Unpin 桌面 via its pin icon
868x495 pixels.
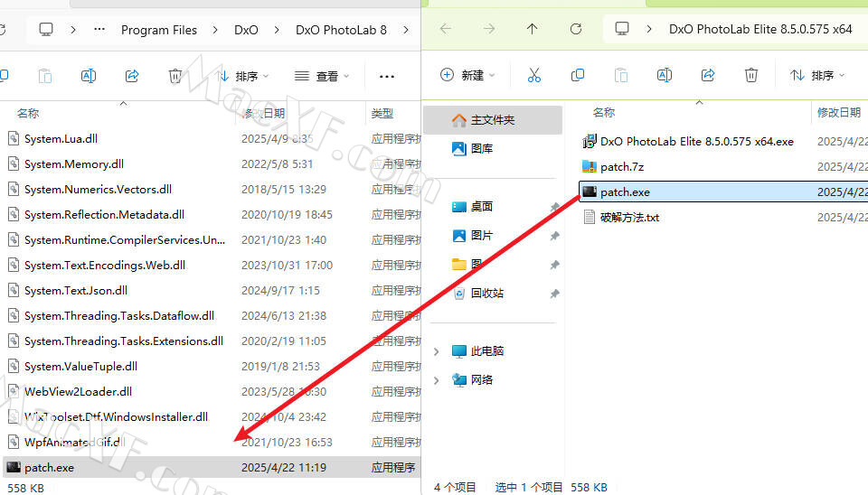(x=554, y=207)
